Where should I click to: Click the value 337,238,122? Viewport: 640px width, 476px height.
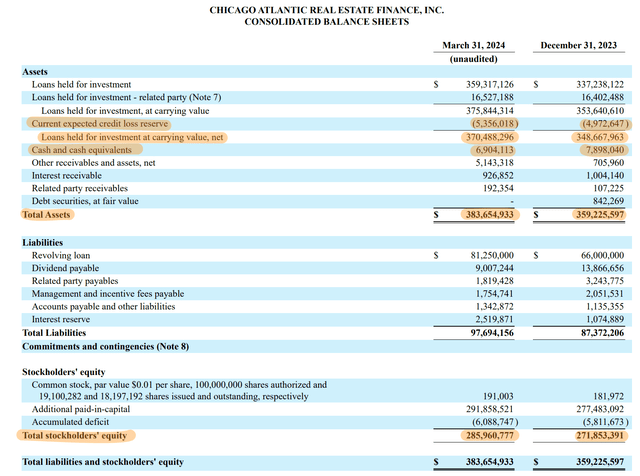(600, 85)
